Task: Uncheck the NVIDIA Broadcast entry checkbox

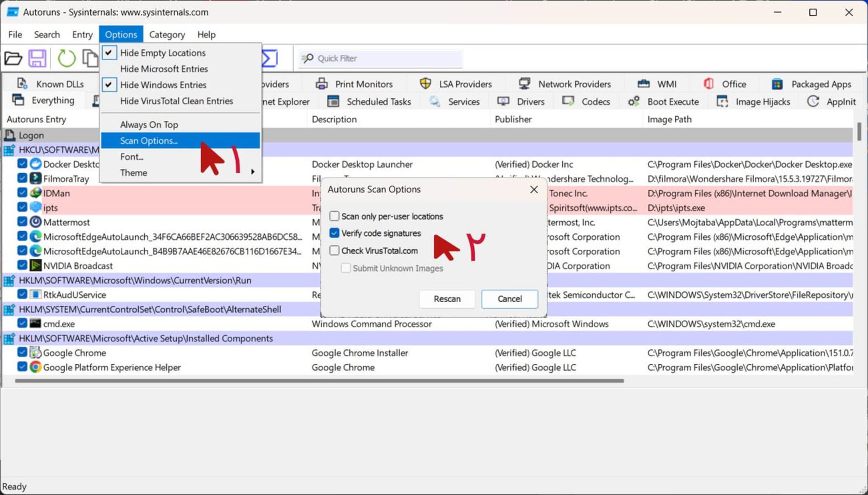Action: coord(22,265)
